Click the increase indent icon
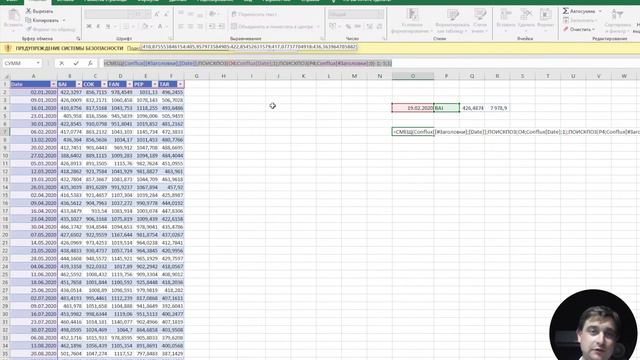The height and width of the screenshot is (360, 640). [221, 26]
